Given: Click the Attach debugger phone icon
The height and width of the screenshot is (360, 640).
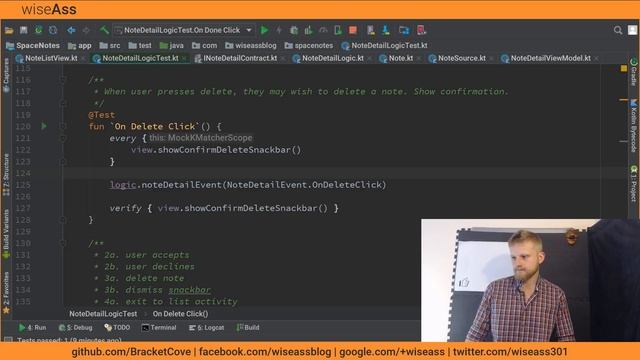Looking at the screenshot, I should [338, 30].
